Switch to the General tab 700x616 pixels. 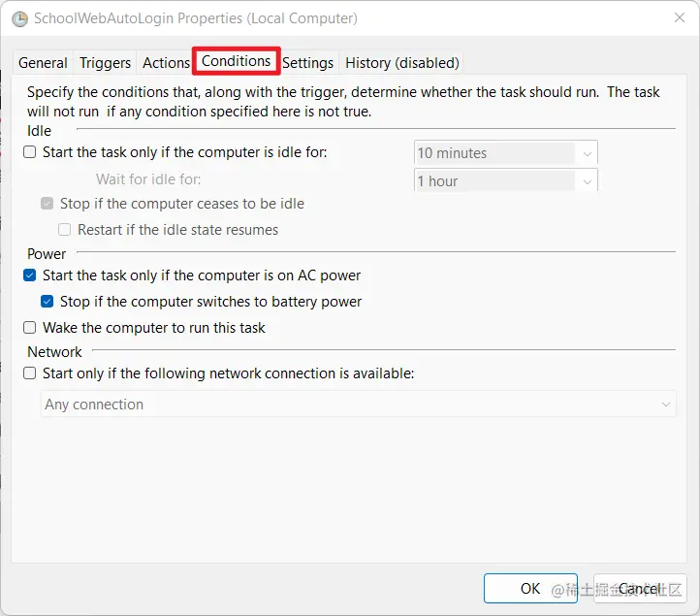click(x=43, y=62)
